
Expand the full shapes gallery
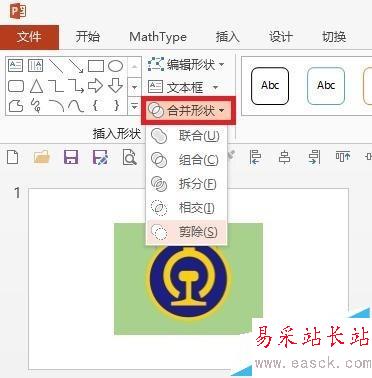click(134, 106)
